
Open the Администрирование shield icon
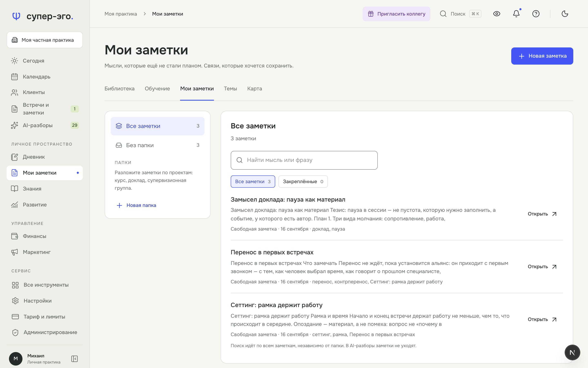coord(15,332)
